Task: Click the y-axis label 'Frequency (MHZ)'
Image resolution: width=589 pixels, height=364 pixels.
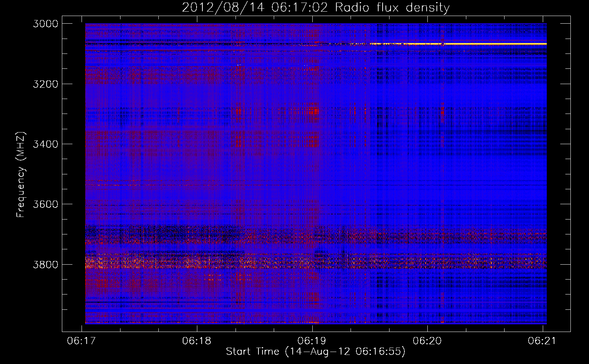Action: click(x=21, y=175)
